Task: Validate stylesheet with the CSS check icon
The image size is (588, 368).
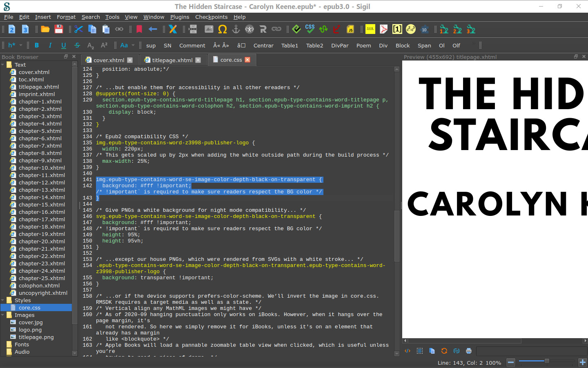Action: pyautogui.click(x=310, y=29)
